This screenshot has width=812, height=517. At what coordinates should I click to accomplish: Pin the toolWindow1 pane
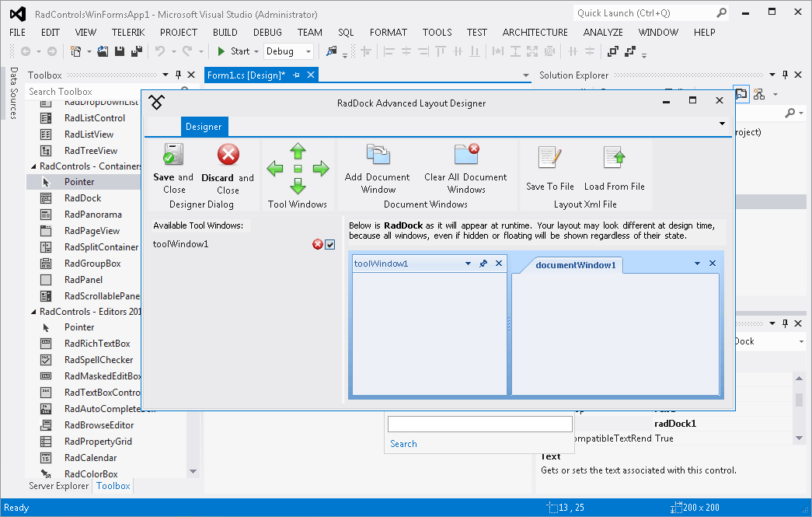(483, 264)
